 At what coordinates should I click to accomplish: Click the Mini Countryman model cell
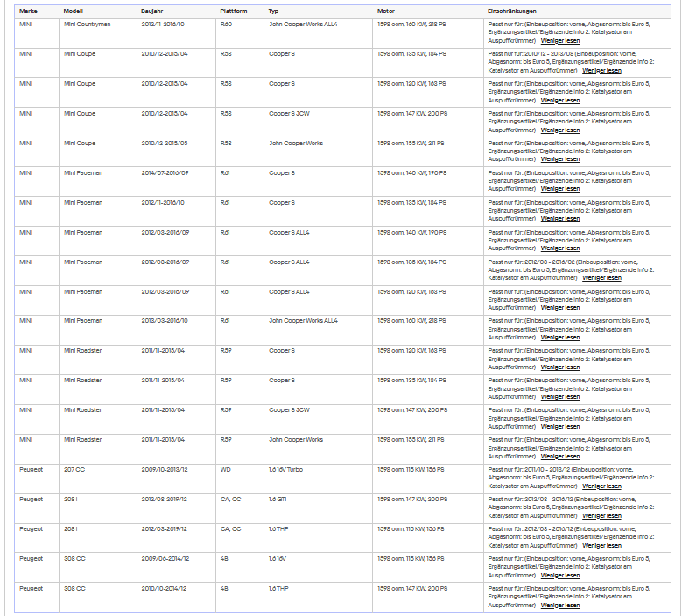(x=87, y=24)
